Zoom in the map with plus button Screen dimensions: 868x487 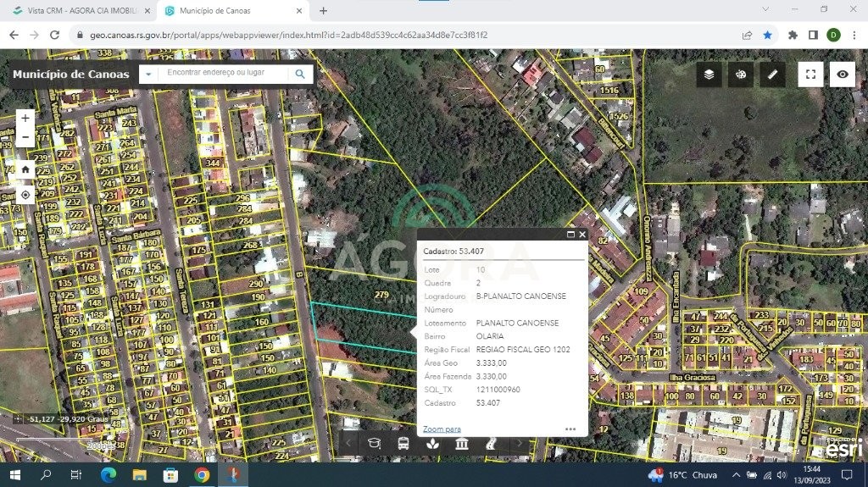pyautogui.click(x=25, y=119)
